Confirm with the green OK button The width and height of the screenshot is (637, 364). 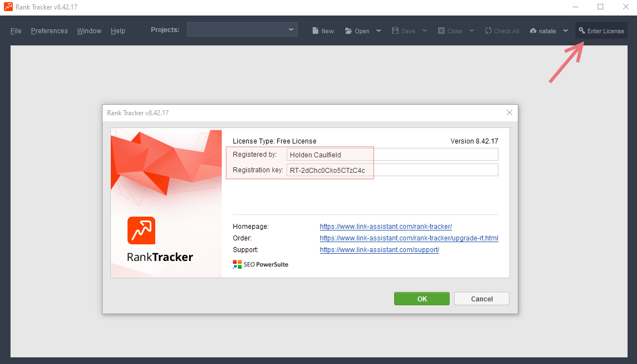point(422,299)
